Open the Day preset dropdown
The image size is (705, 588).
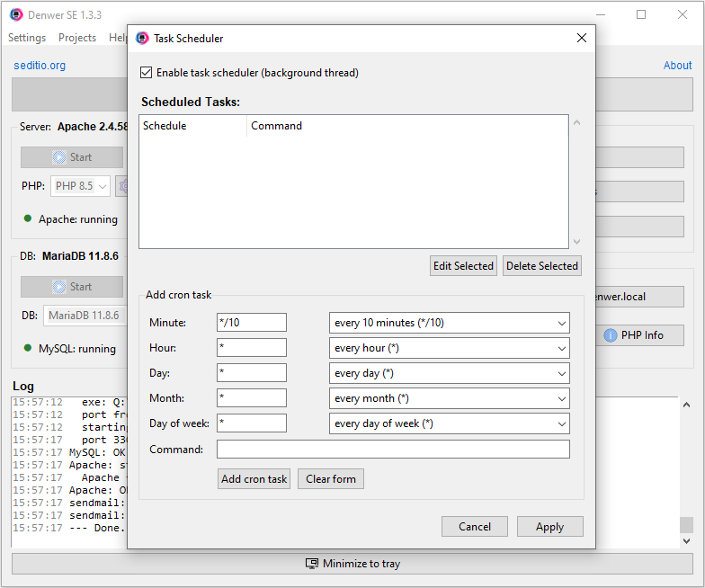pos(450,373)
